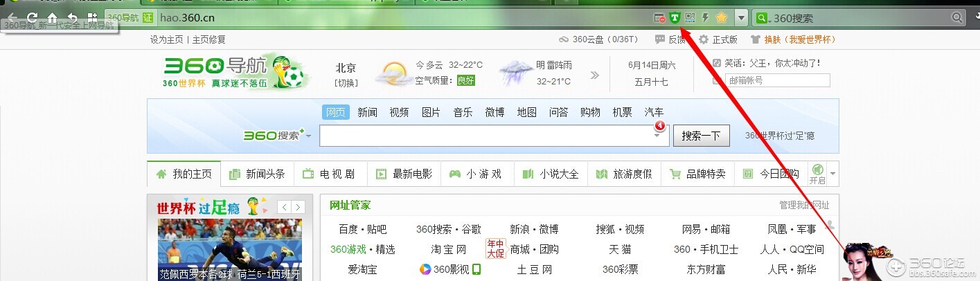This screenshot has width=980, height=281.
Task: Expand the address bar history dropdown arrow
Action: pos(741,18)
